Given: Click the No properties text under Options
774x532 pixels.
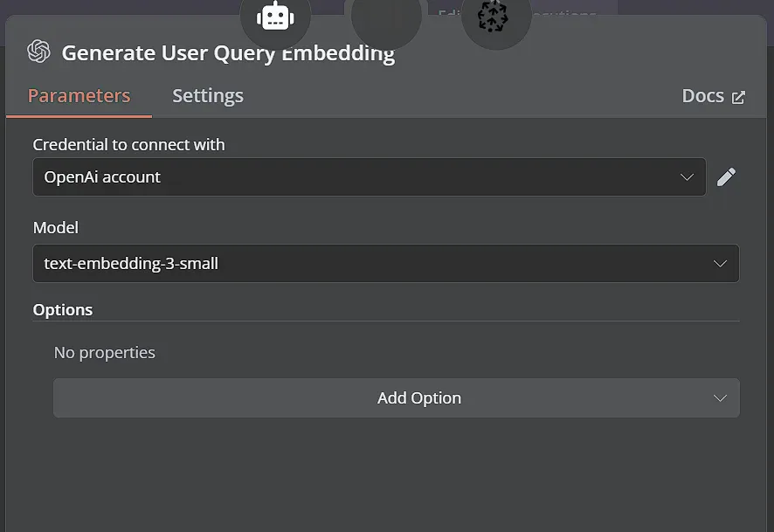Looking at the screenshot, I should pyautogui.click(x=105, y=352).
